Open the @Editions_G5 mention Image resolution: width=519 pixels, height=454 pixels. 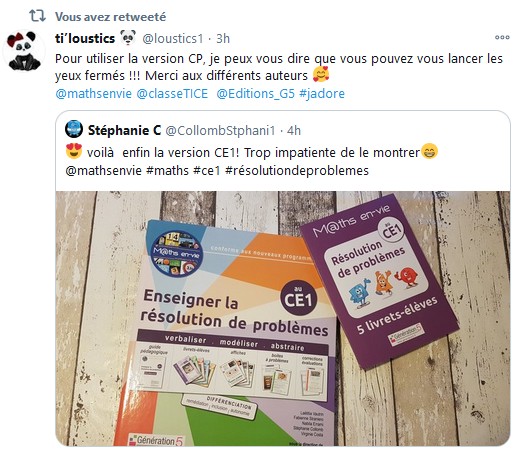[x=256, y=94]
